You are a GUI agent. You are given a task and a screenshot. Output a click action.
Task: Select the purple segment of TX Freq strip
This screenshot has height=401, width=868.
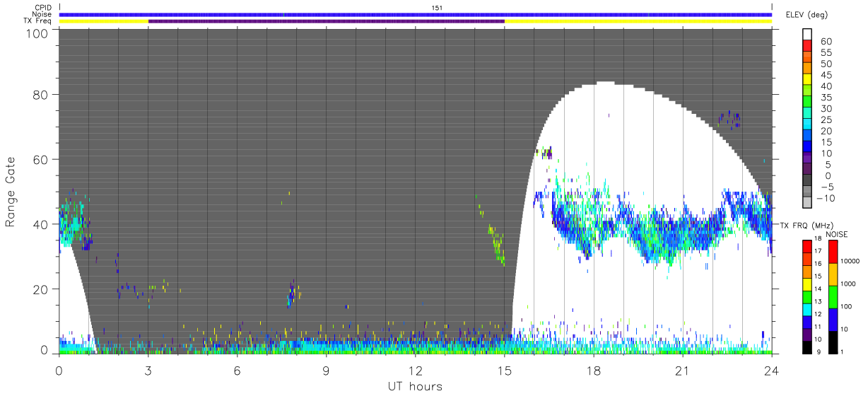coord(327,21)
